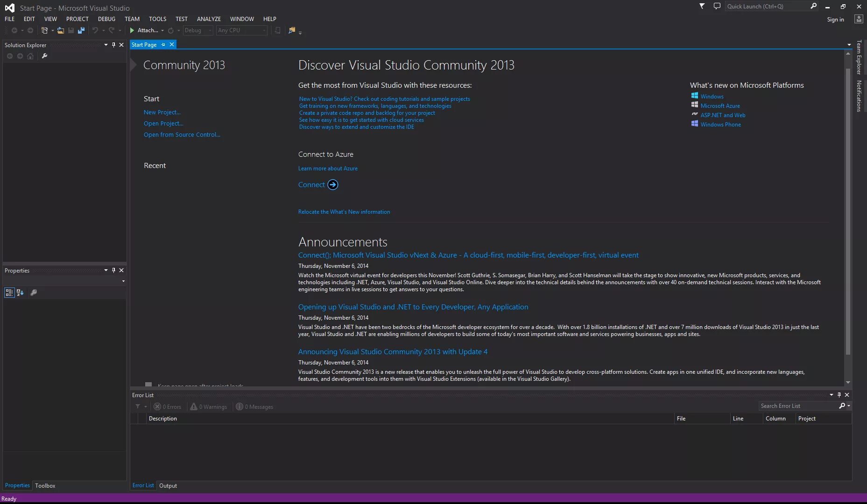Open the Team Explorer side tab
867x504 pixels.
pos(859,57)
